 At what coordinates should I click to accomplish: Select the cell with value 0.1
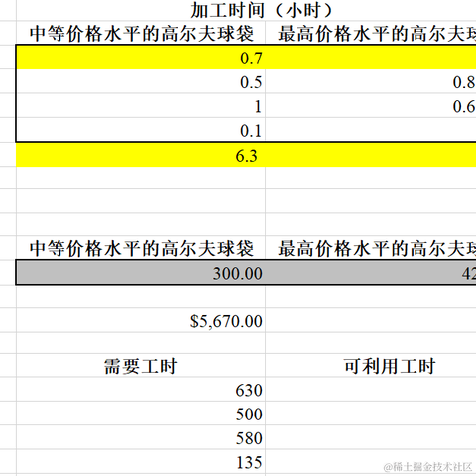[141, 130]
